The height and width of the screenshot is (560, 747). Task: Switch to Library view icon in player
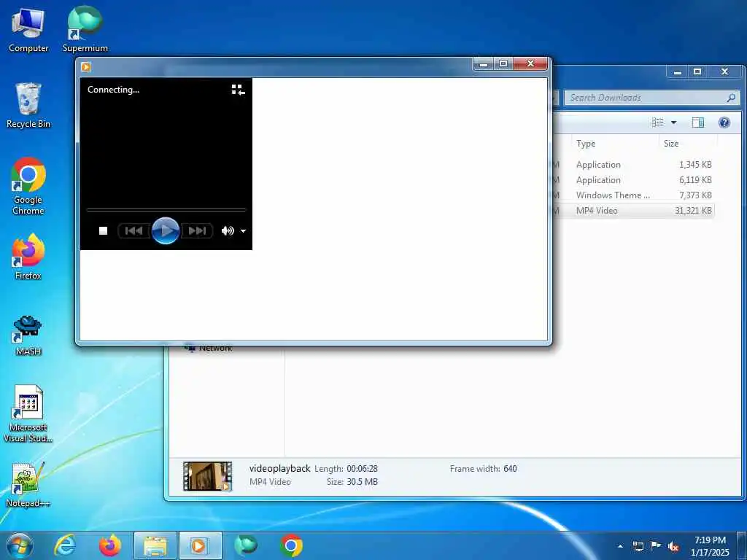pos(238,90)
